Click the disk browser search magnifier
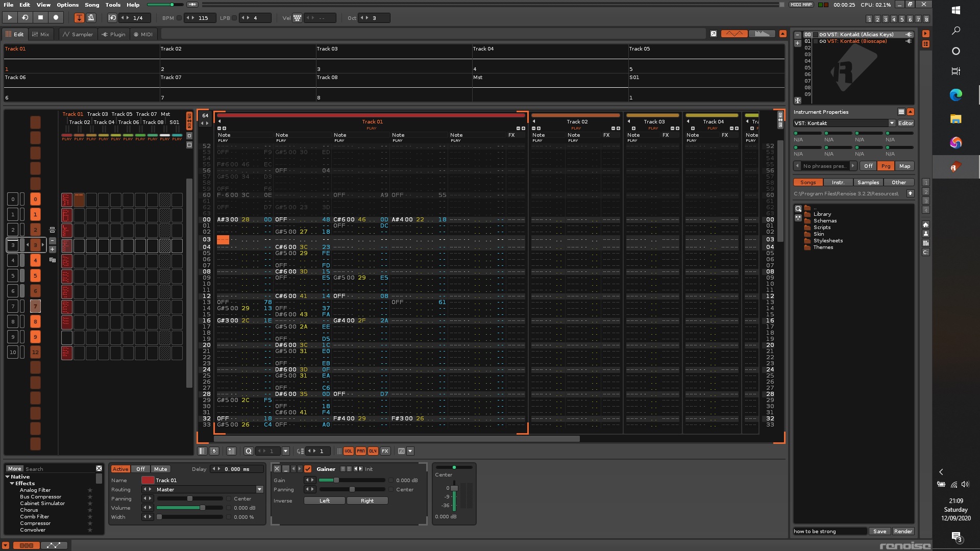Image resolution: width=980 pixels, height=551 pixels. pyautogui.click(x=798, y=209)
